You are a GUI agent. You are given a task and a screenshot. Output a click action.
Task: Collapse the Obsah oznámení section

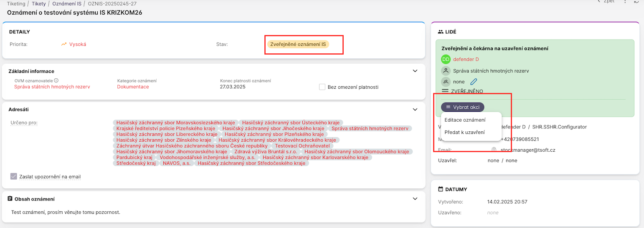(x=415, y=199)
